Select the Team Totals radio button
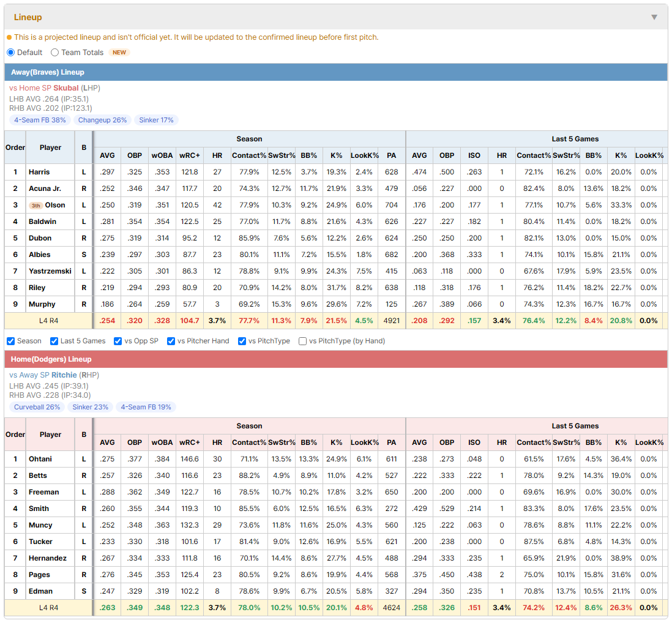672x623 pixels. pos(54,52)
